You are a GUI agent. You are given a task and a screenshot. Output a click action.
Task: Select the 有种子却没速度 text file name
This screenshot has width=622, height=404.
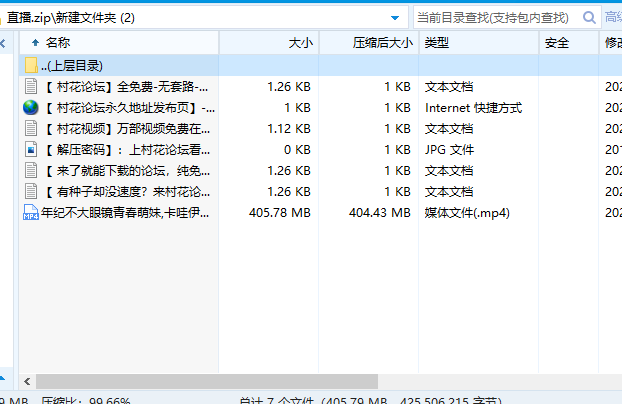128,191
